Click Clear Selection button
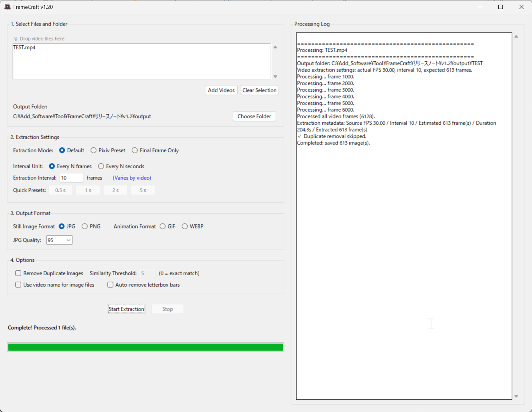 259,90
